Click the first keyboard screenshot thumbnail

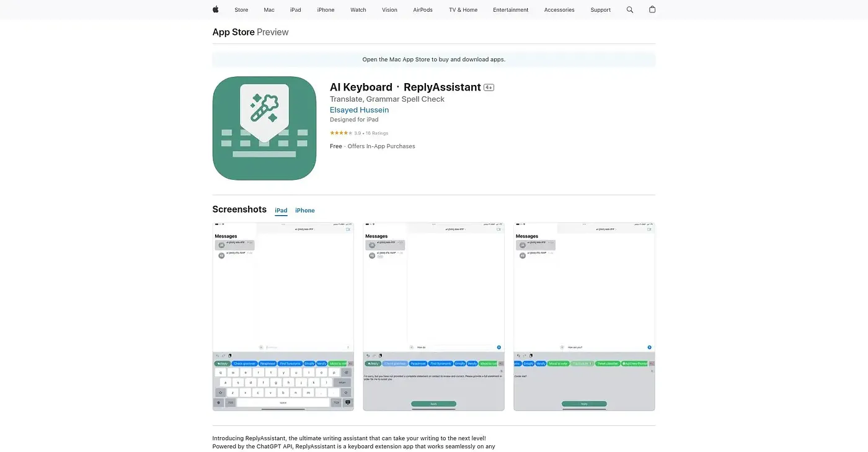point(283,317)
